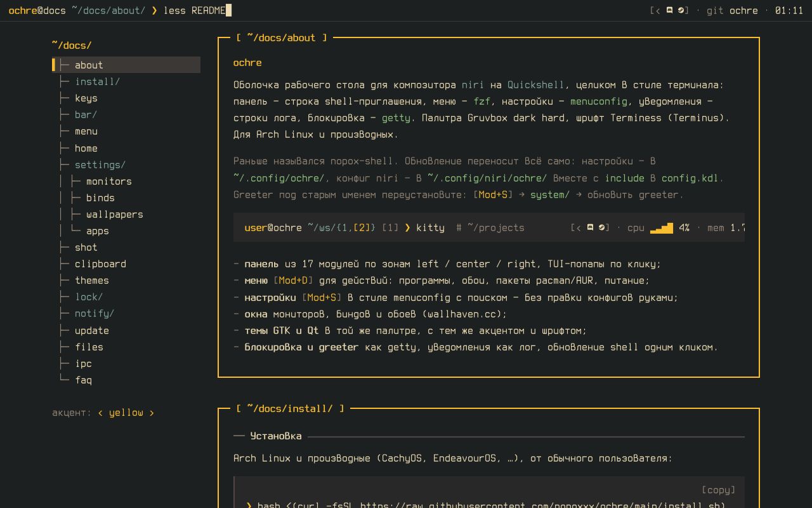Screen dimensions: 812x508
Task: Jump to the faq page in the sidebar
Action: pos(83,380)
